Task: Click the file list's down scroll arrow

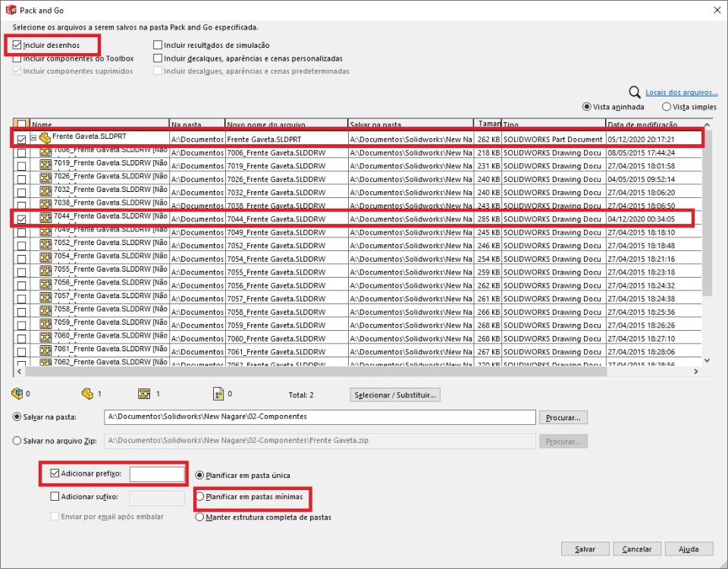Action: [707, 360]
